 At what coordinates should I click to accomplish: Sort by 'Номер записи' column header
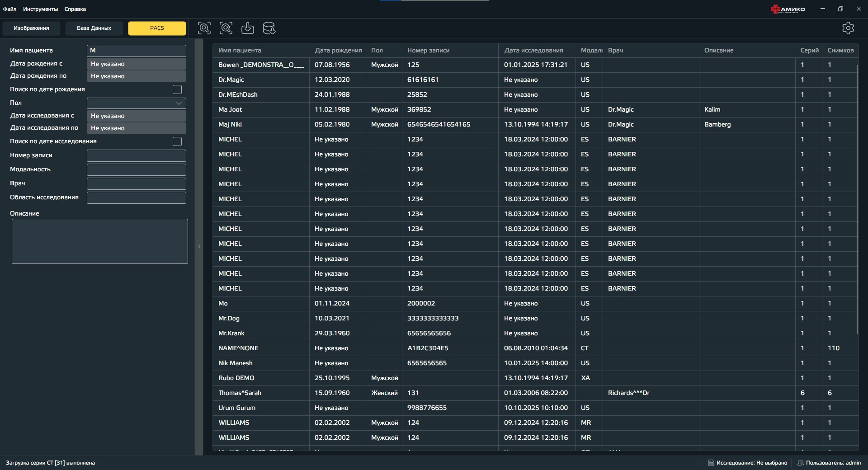[x=450, y=50]
